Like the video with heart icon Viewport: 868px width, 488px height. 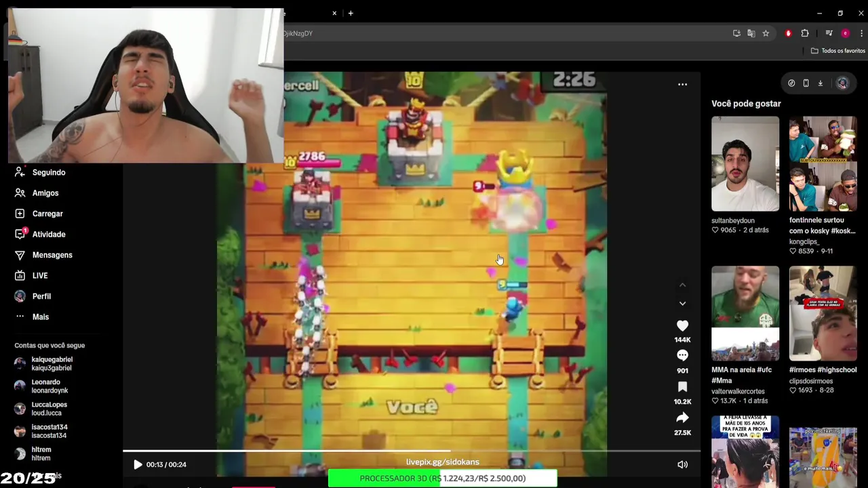coord(682,326)
